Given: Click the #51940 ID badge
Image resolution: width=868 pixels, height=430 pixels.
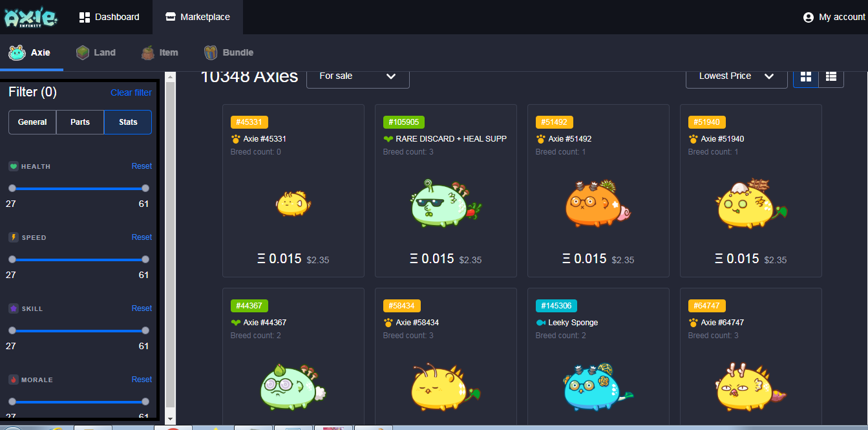Looking at the screenshot, I should tap(707, 122).
